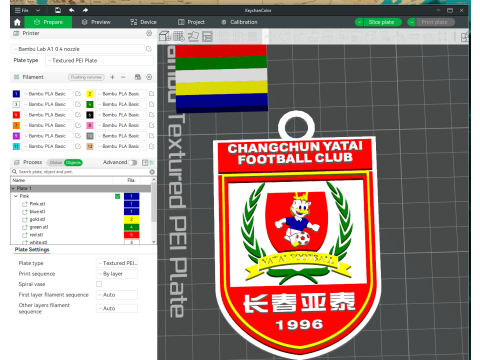Viewport: 480px width, 360px height.
Task: Click the Undo arrow
Action: (x=71, y=10)
